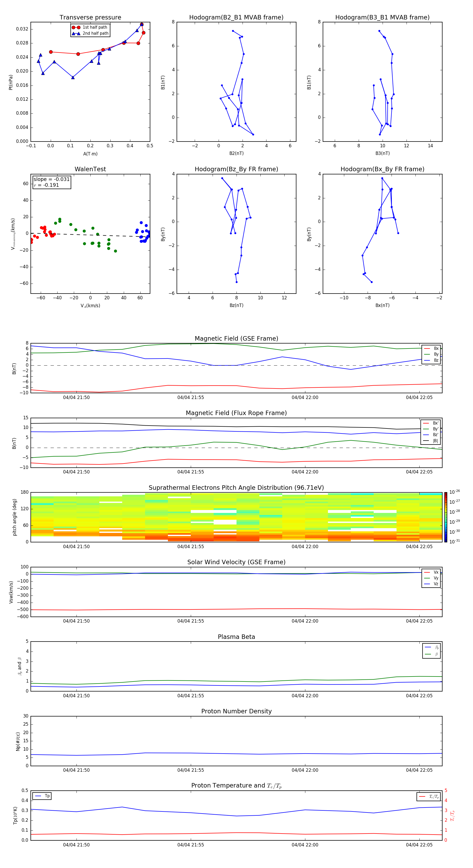Click the "Solar Wind Velocity (GSE Frame)" title
Screen dimensions: 473x868
tap(236, 562)
